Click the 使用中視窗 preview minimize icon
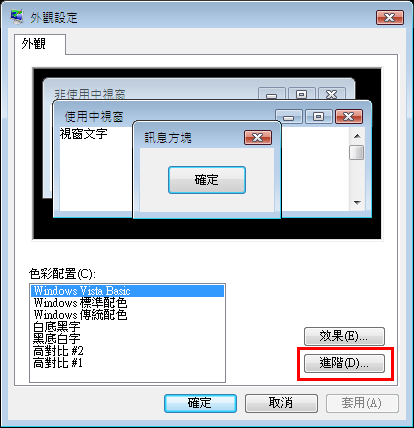Viewport: 414px width, 428px height. tap(289, 117)
